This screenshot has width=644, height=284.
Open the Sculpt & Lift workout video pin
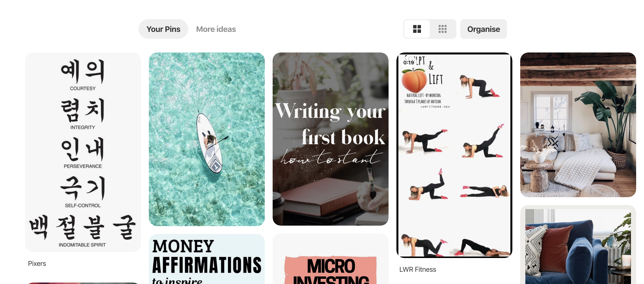(x=454, y=155)
